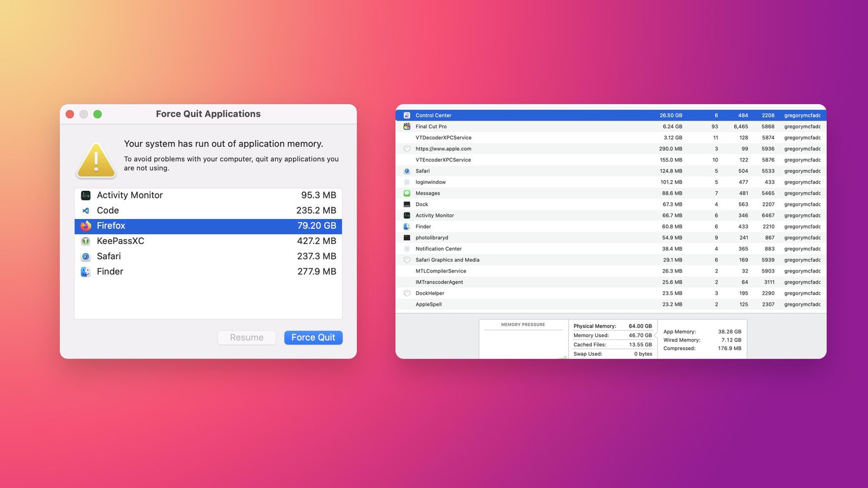Click the Dock process icon
Image resolution: width=868 pixels, height=488 pixels.
(407, 204)
